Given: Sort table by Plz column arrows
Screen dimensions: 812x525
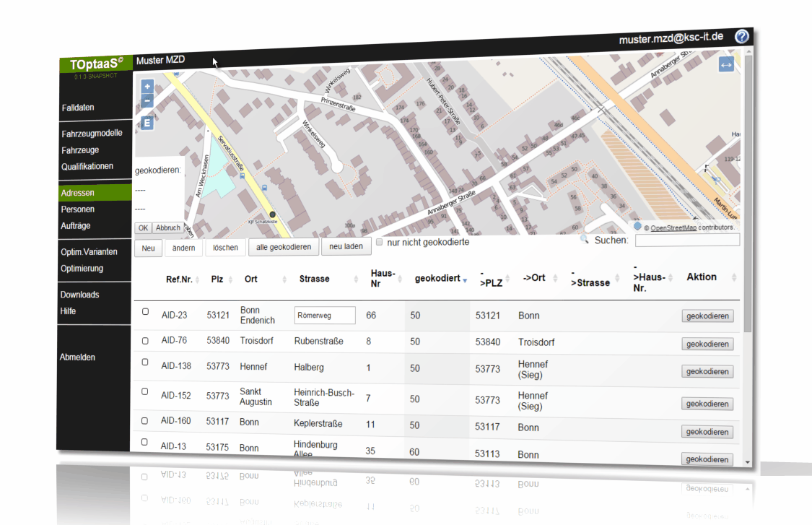Looking at the screenshot, I should coord(230,280).
